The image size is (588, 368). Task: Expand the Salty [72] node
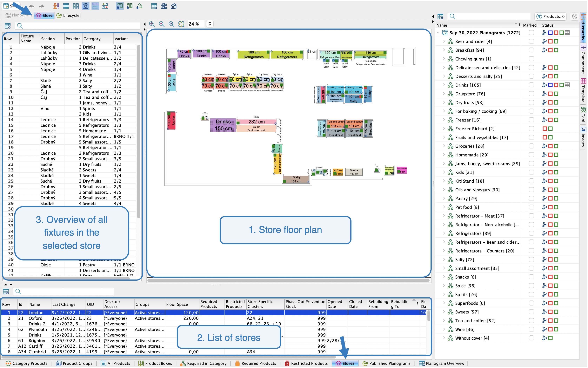tap(444, 260)
